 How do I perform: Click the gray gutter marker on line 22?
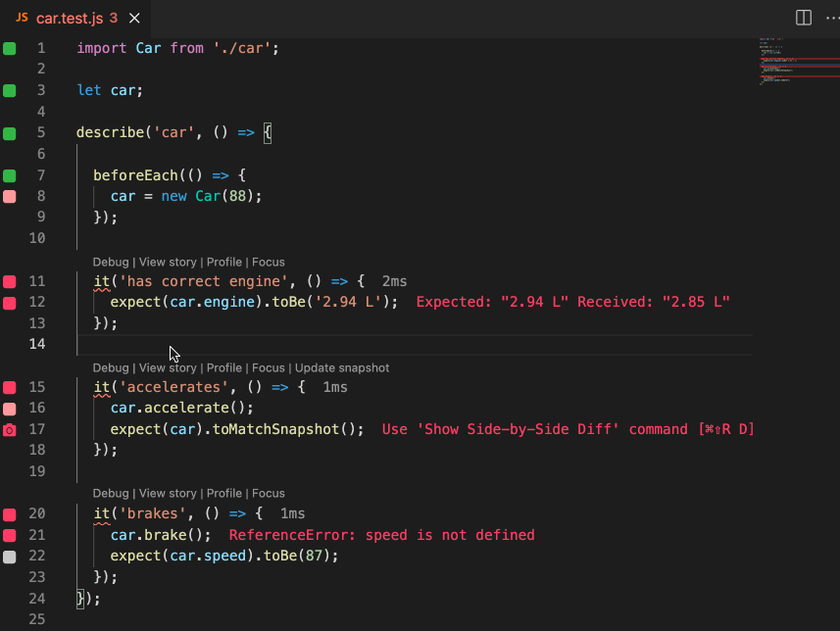click(x=9, y=557)
